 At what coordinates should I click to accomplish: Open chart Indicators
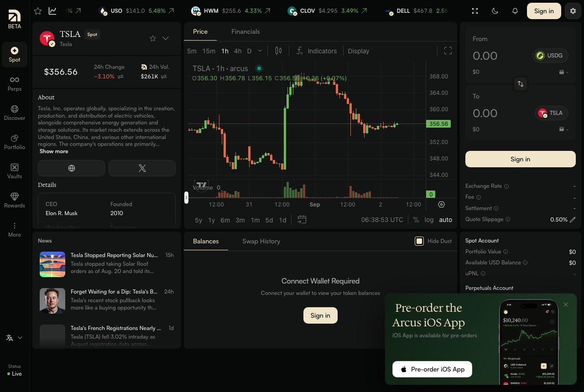[317, 51]
